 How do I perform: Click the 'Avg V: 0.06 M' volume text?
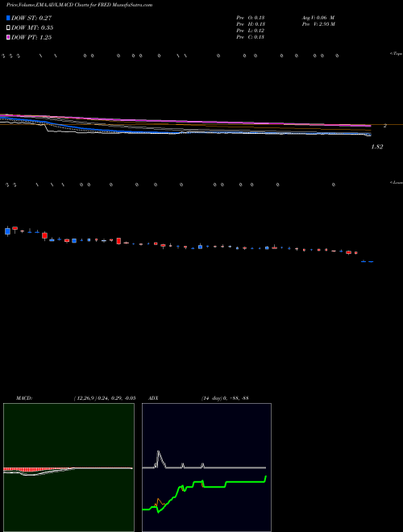click(318, 18)
